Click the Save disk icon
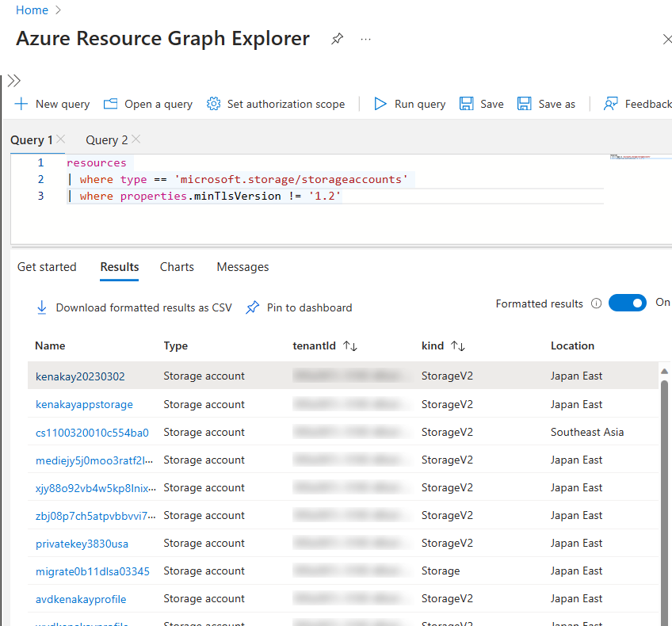This screenshot has width=672, height=626. coord(466,104)
